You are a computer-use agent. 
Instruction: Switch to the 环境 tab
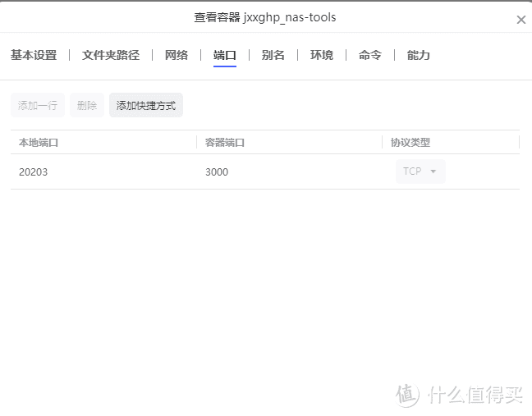(x=322, y=55)
